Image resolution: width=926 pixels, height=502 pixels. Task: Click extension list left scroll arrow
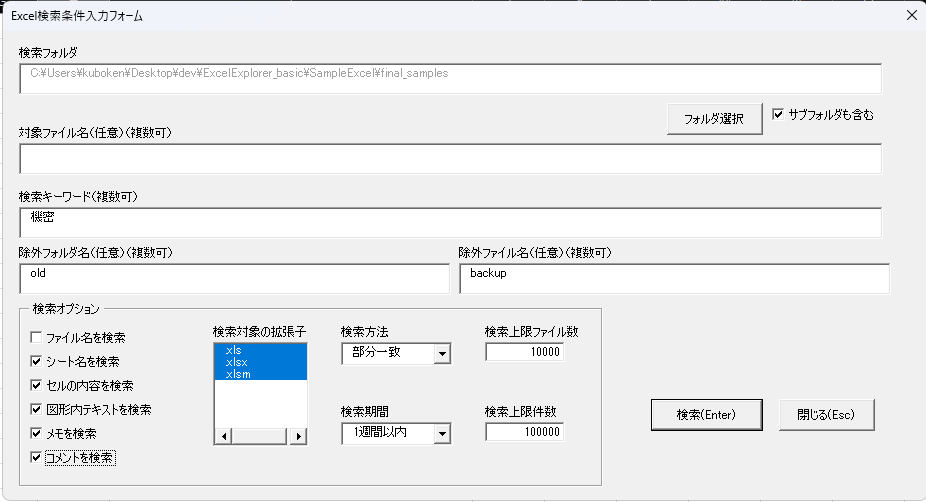(x=223, y=436)
